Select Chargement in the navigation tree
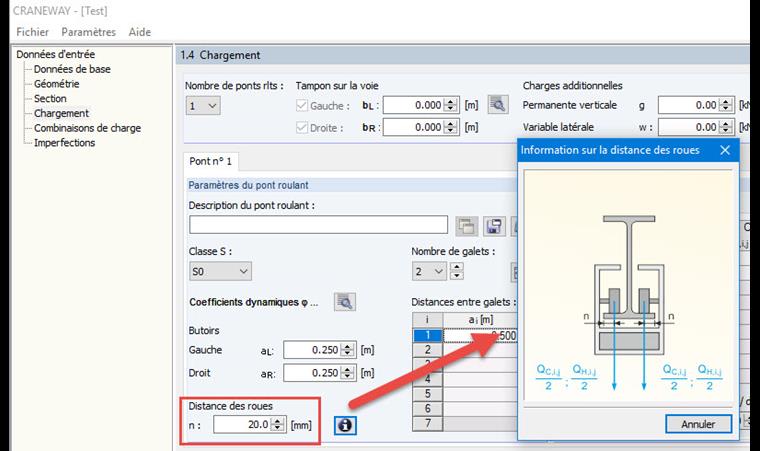The height and width of the screenshot is (451, 760). click(x=62, y=113)
